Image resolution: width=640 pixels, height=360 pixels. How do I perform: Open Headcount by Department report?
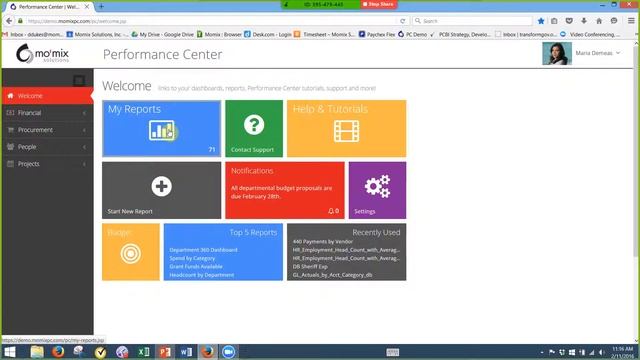[x=202, y=275]
